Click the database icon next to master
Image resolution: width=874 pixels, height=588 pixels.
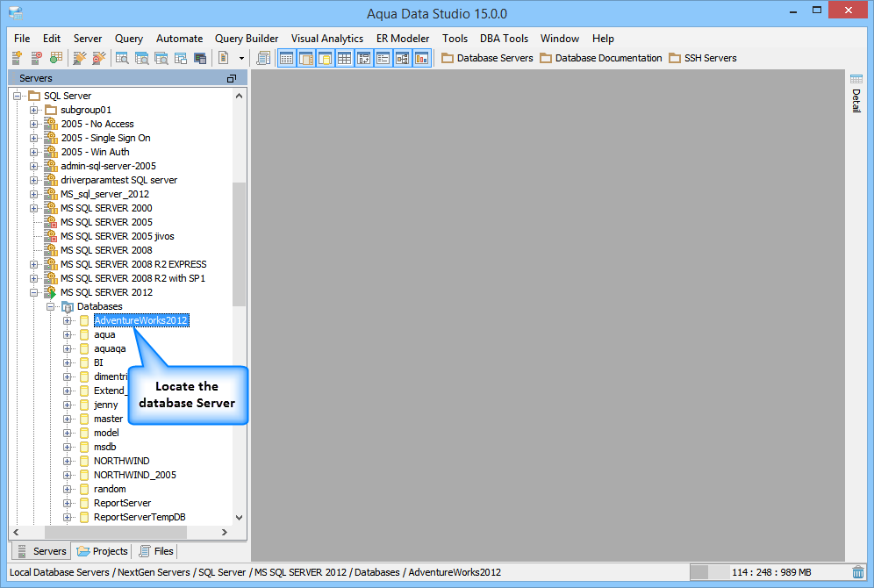point(84,419)
